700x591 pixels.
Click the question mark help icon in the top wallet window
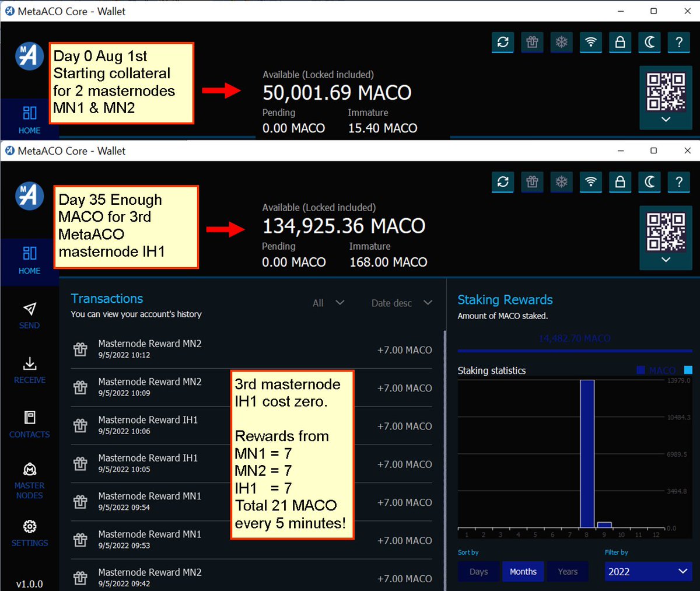coord(679,42)
